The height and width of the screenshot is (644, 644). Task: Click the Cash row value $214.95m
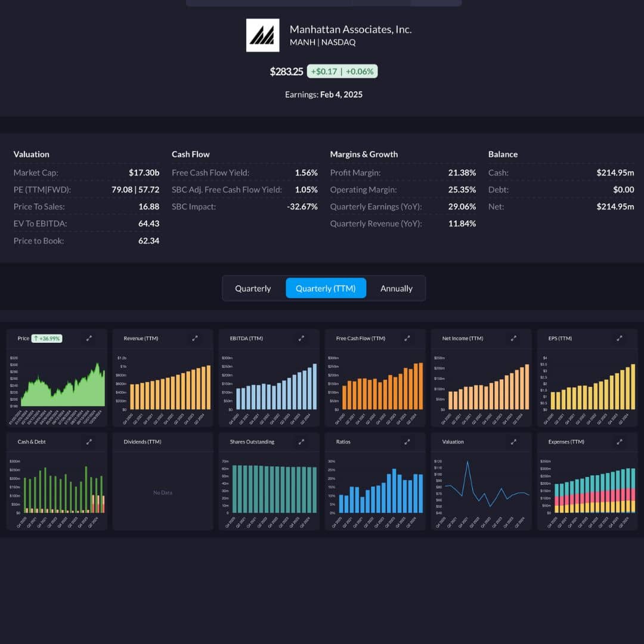click(615, 172)
